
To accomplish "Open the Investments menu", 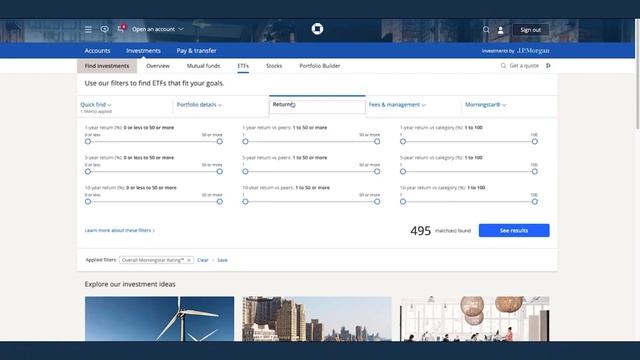I will (x=143, y=51).
